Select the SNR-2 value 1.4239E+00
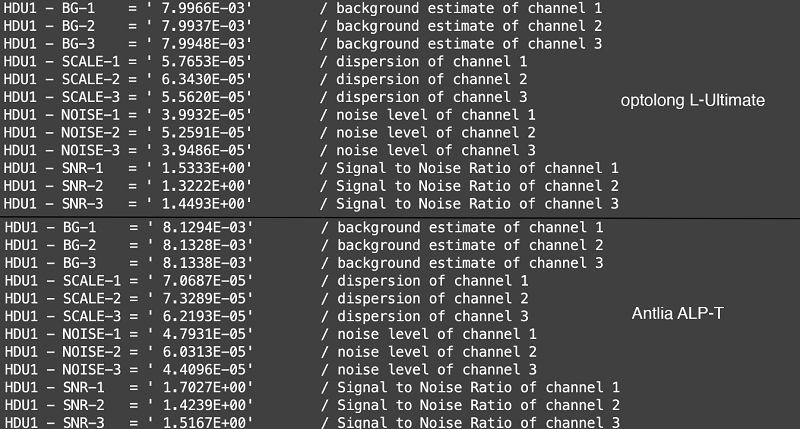This screenshot has height=429, width=800. coord(205,406)
